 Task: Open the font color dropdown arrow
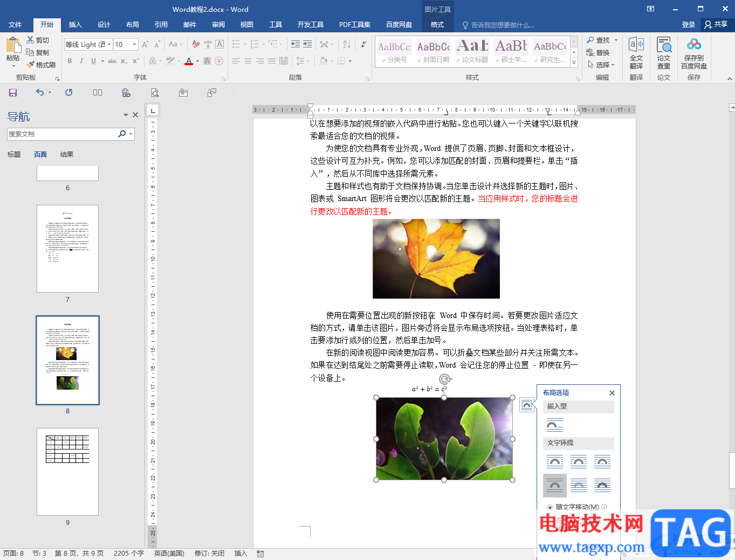[x=197, y=61]
